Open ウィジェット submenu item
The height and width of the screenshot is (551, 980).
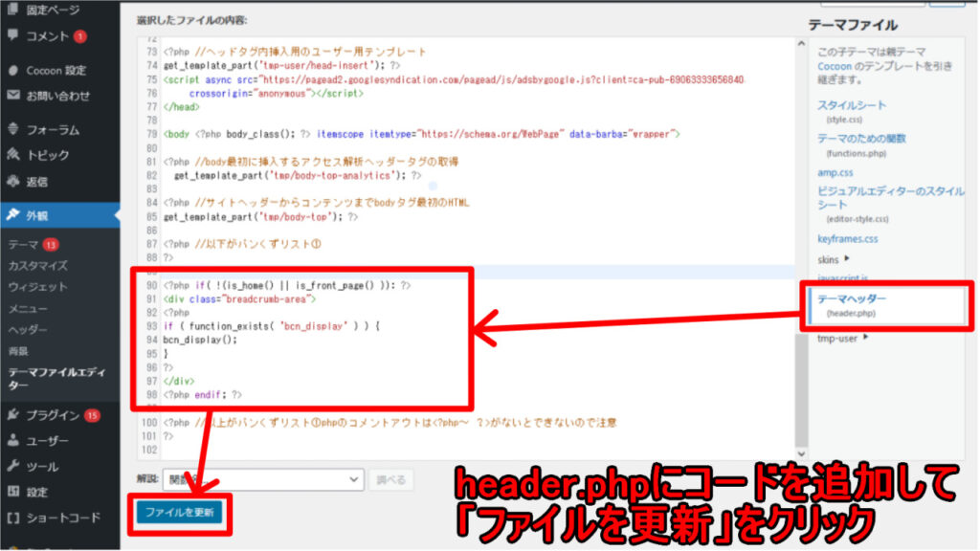pyautogui.click(x=37, y=287)
